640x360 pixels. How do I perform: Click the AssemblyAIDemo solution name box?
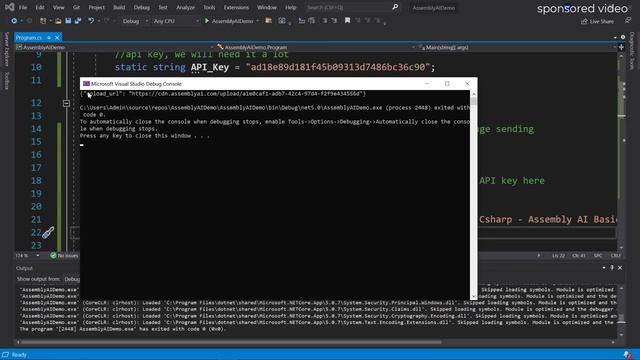click(x=433, y=8)
